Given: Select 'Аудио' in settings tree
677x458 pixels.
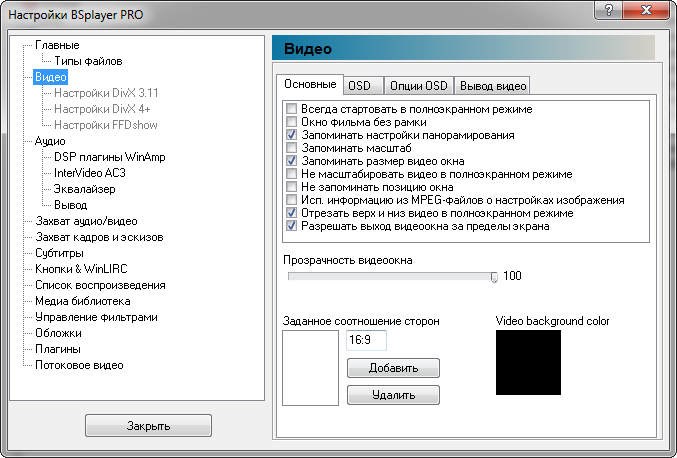Looking at the screenshot, I should (50, 141).
